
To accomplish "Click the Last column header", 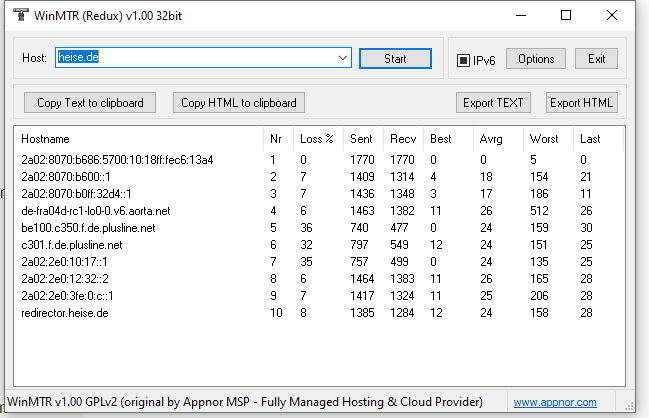I will pyautogui.click(x=598, y=139).
